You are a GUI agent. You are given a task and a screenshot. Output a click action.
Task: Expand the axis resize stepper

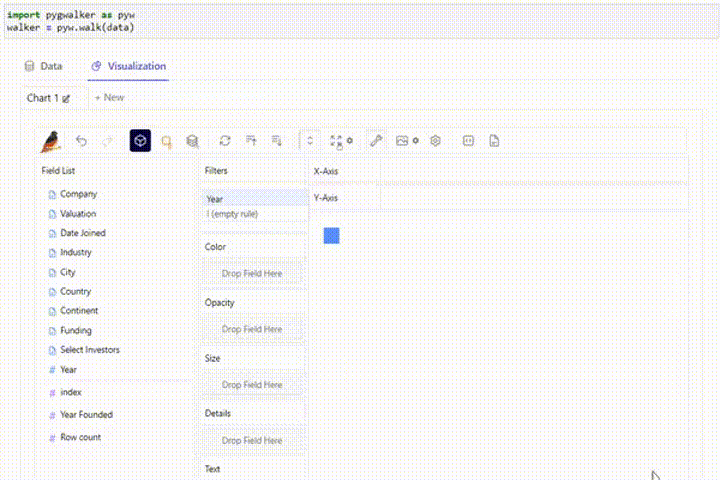(310, 141)
